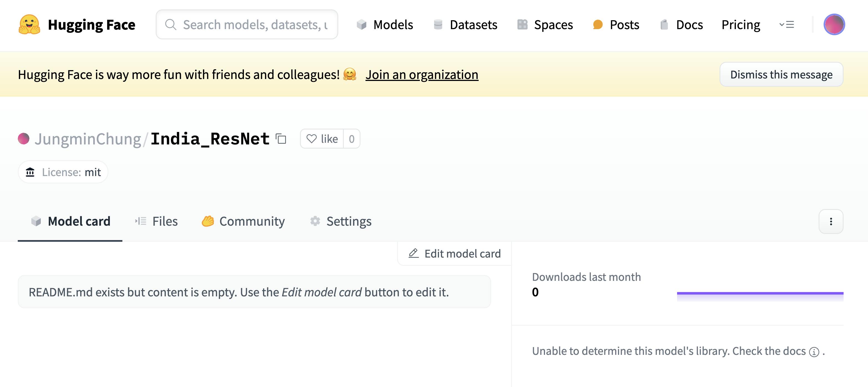
Task: Open the Community tab
Action: click(x=243, y=221)
